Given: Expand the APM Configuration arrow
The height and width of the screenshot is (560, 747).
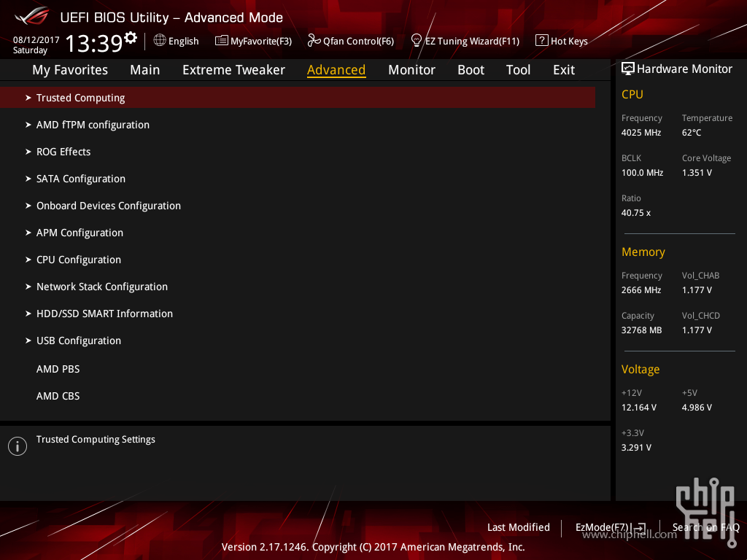Looking at the screenshot, I should point(28,233).
